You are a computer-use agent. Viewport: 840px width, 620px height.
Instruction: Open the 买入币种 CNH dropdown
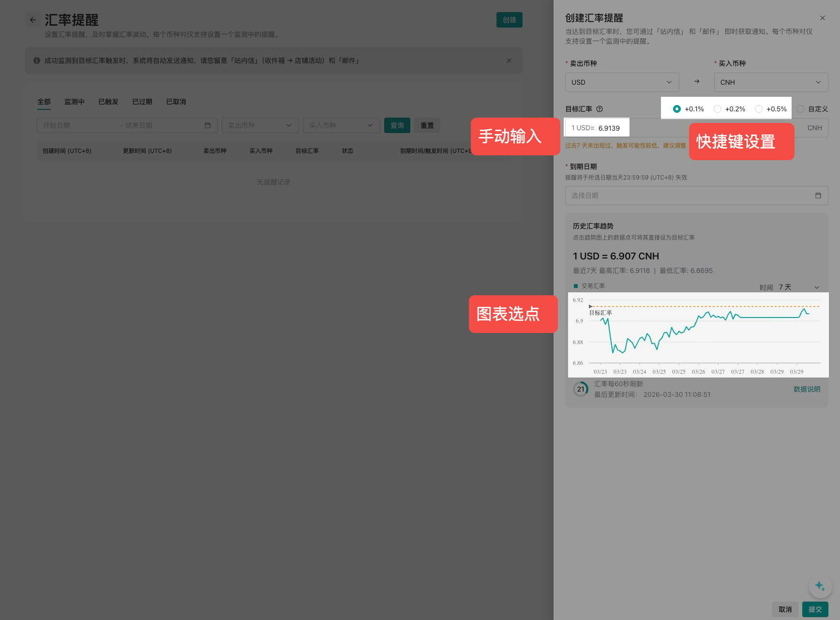tap(770, 82)
